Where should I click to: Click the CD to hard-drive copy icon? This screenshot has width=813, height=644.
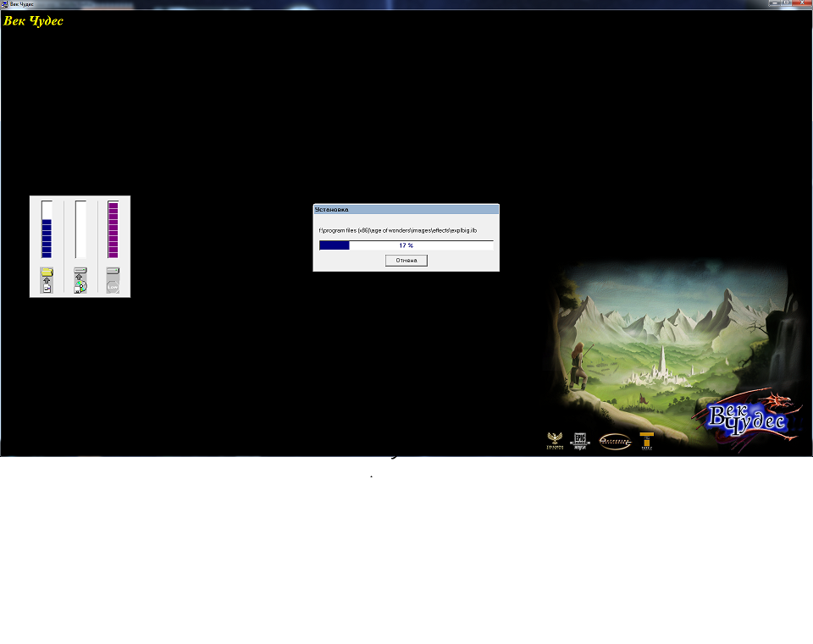point(80,280)
